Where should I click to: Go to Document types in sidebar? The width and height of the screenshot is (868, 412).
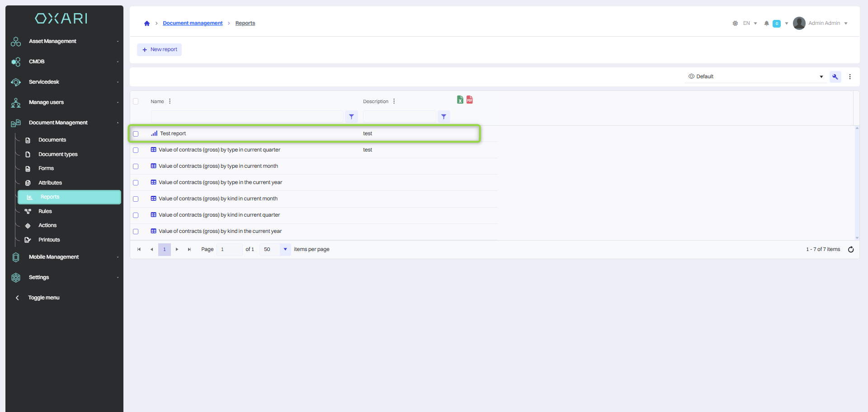pos(58,154)
